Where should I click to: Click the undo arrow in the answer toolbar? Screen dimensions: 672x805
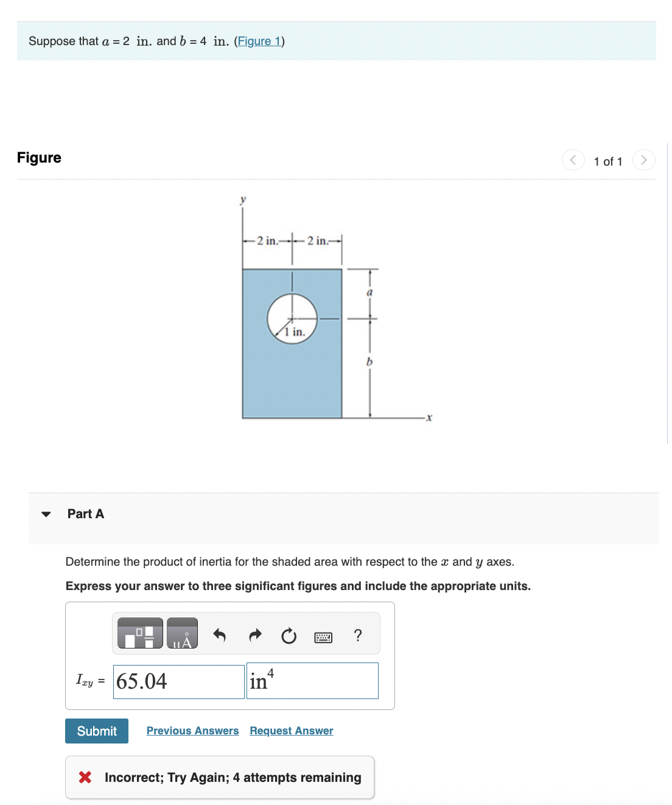point(219,635)
